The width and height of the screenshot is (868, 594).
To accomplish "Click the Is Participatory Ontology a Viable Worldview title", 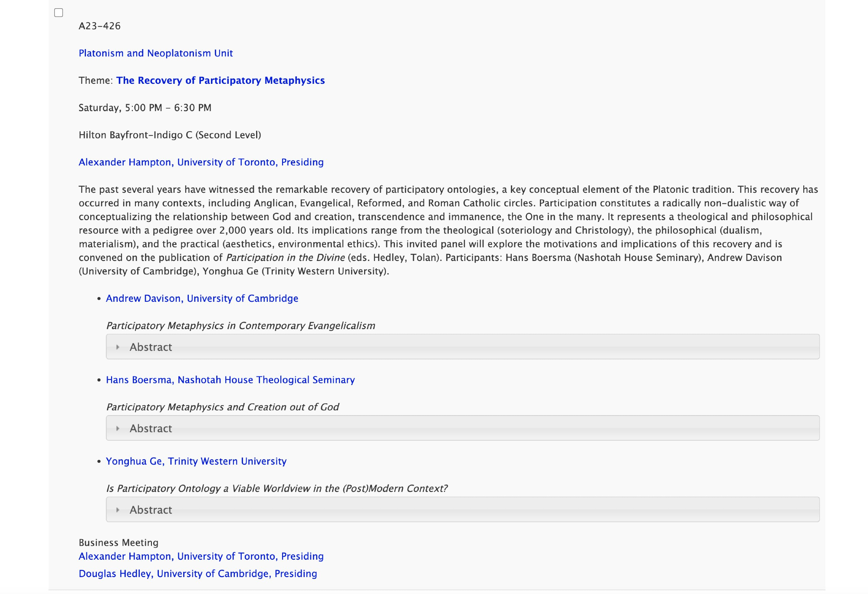I will 276,488.
